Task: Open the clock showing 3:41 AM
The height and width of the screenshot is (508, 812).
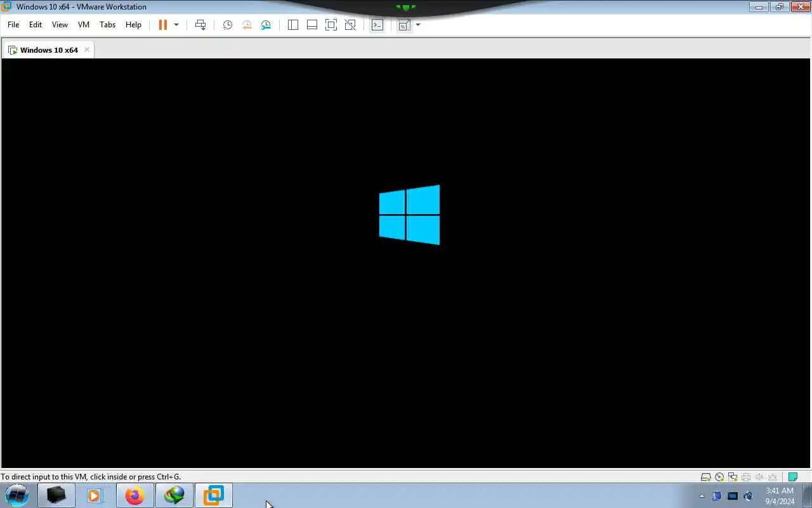Action: pyautogui.click(x=780, y=496)
